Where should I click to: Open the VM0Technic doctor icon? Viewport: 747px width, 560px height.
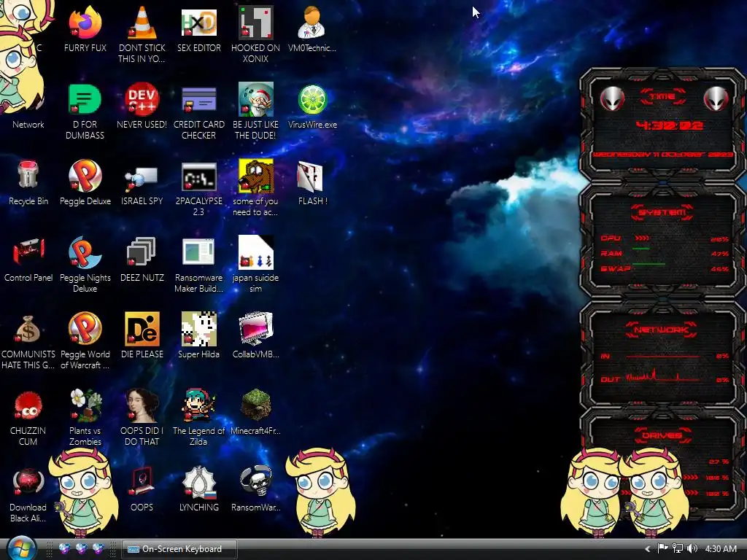click(x=312, y=23)
